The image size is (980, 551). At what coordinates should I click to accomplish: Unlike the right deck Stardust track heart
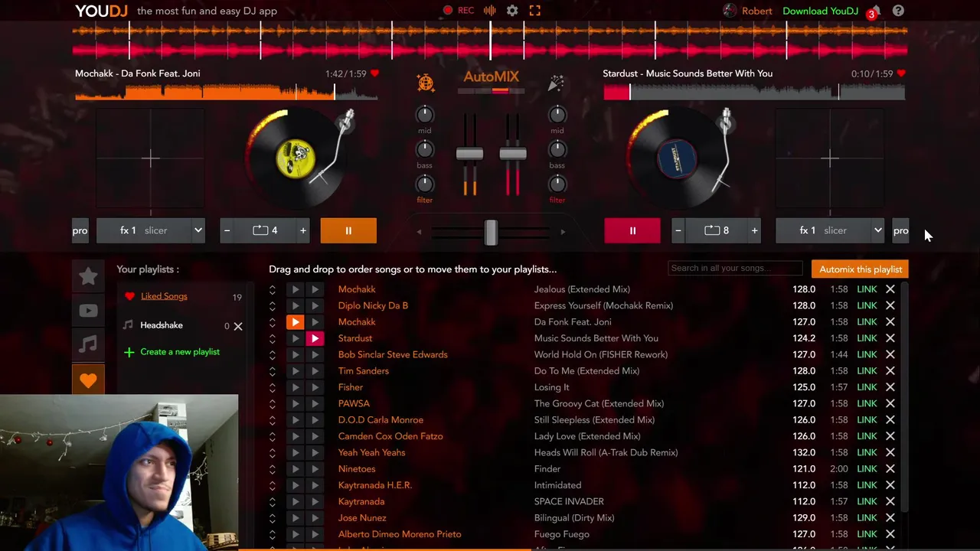(901, 73)
